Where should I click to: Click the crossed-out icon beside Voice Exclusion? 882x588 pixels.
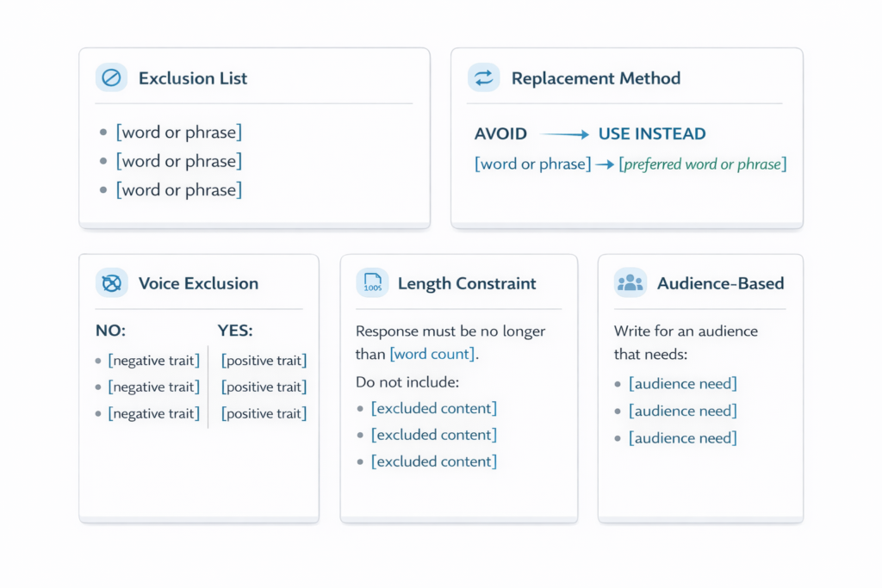pyautogui.click(x=110, y=283)
